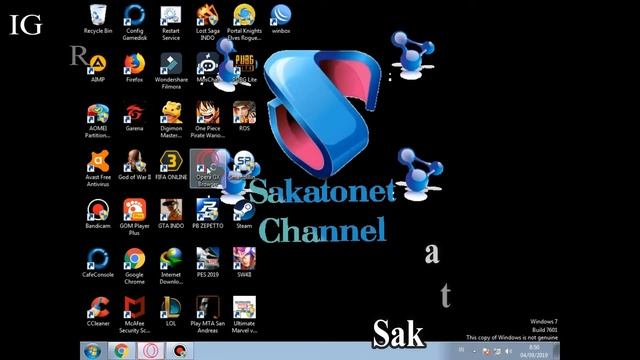Open the LOL League of Legends shortcut

pos(171,311)
